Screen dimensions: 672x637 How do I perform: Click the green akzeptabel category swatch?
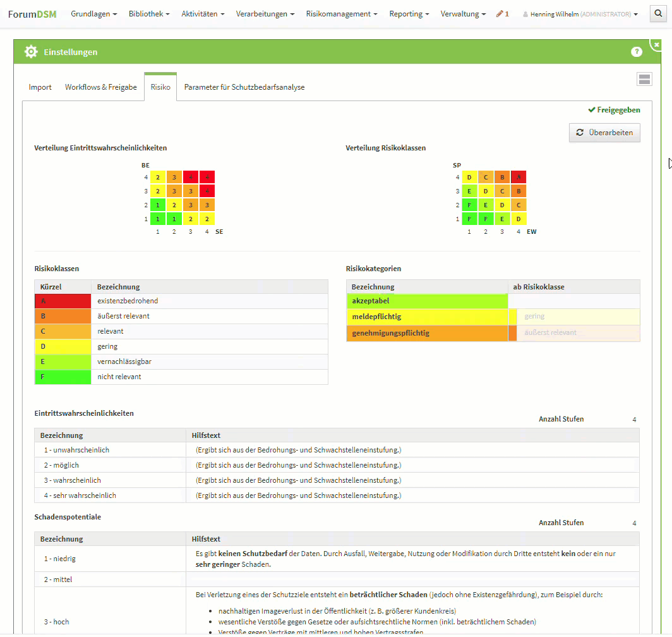coord(427,301)
